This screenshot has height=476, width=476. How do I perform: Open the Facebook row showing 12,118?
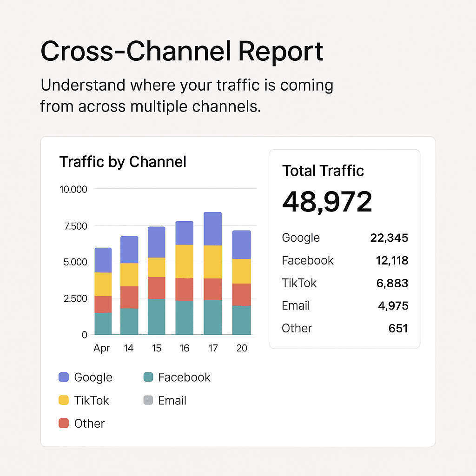pyautogui.click(x=344, y=260)
